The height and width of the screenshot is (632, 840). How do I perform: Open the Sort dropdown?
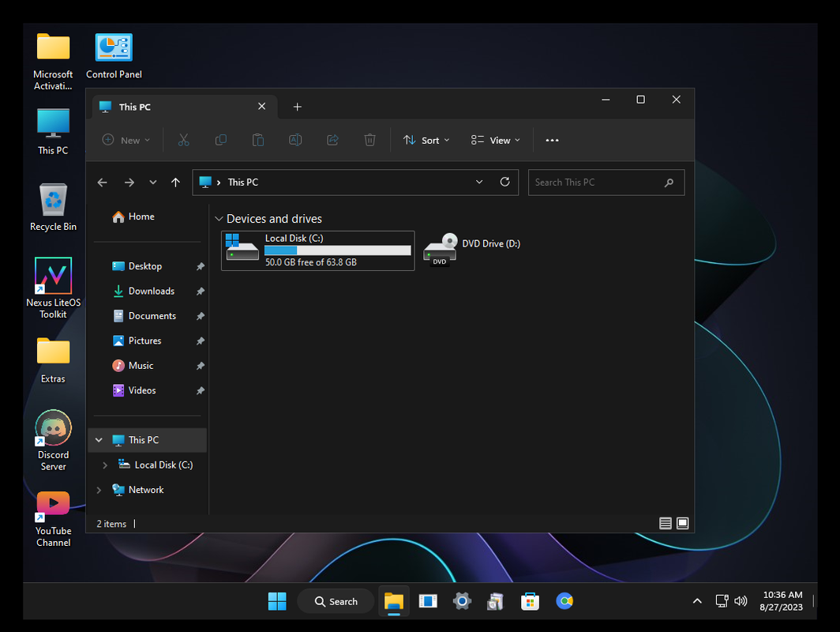pos(426,140)
